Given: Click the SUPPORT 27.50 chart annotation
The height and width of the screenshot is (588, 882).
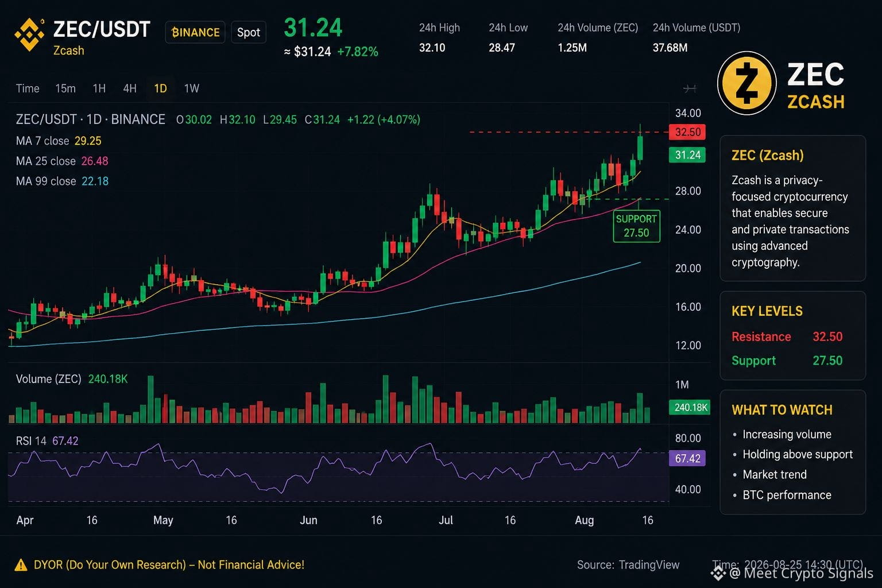Looking at the screenshot, I should tap(636, 226).
